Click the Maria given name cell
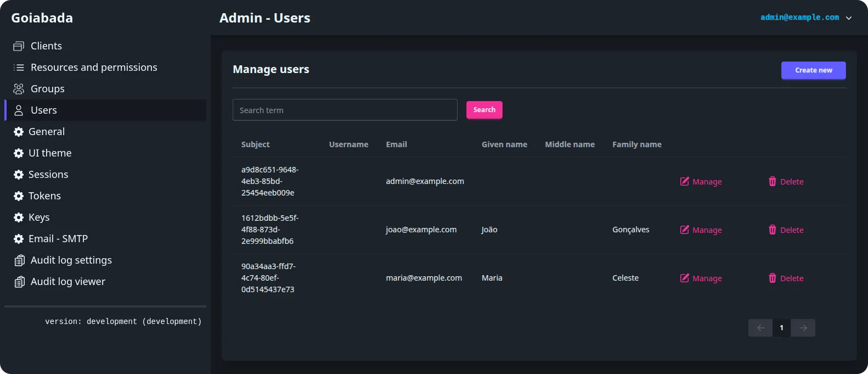This screenshot has width=868, height=374. 492,278
